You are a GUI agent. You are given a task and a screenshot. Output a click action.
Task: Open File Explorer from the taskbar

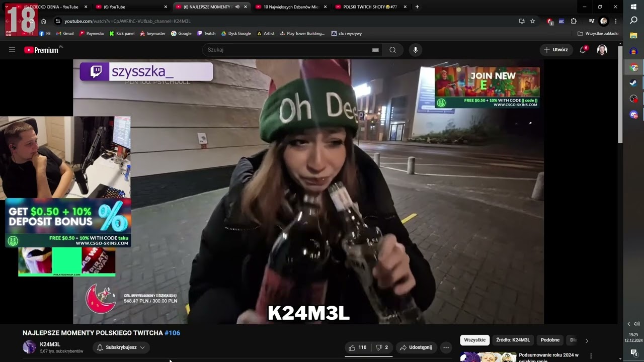(x=633, y=36)
